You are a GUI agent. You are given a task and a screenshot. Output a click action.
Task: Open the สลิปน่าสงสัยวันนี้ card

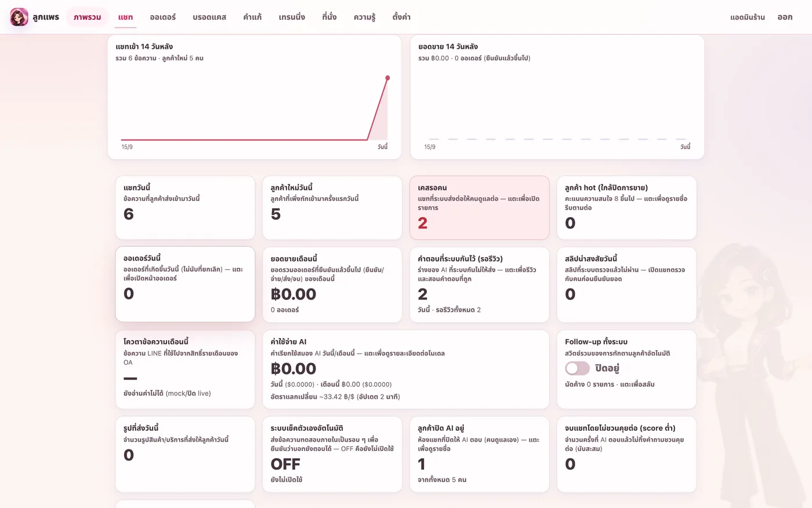pyautogui.click(x=626, y=284)
